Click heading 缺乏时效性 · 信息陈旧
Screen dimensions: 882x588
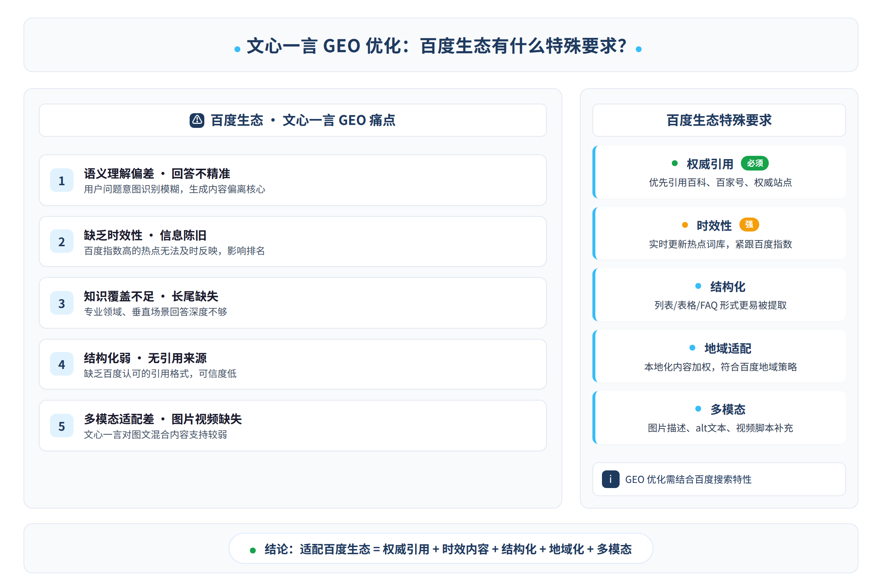coord(145,236)
